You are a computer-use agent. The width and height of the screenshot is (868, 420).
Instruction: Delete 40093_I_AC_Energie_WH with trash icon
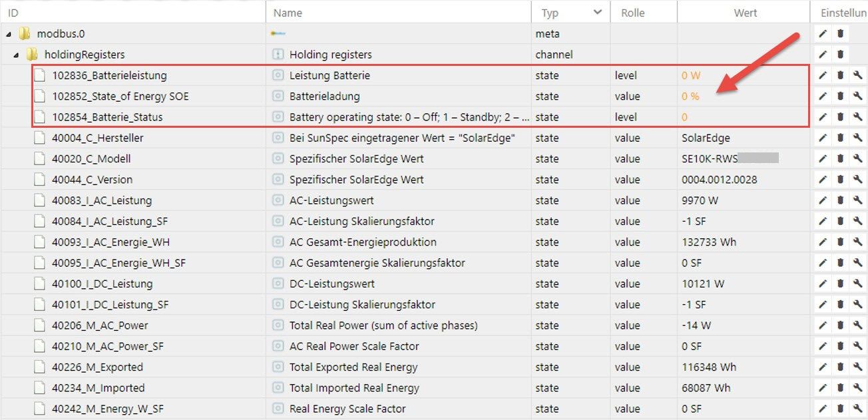[x=840, y=242]
